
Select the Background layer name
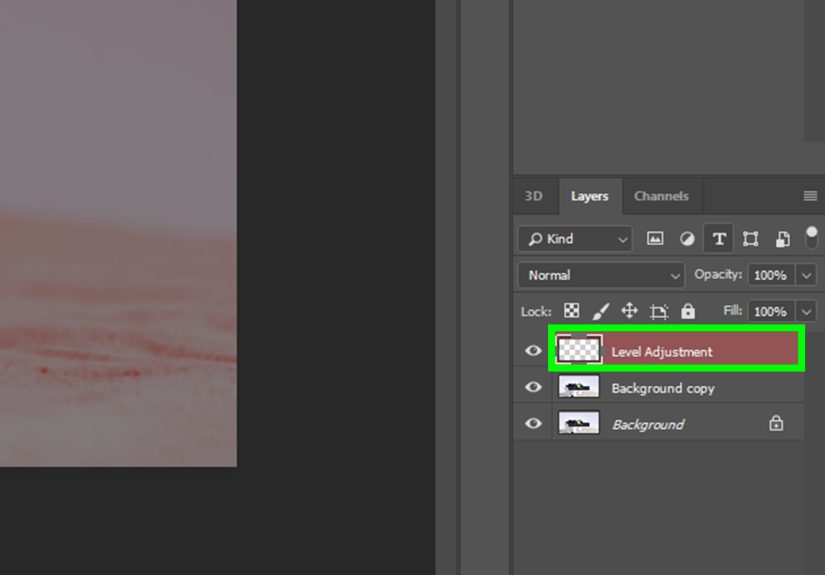pyautogui.click(x=648, y=425)
